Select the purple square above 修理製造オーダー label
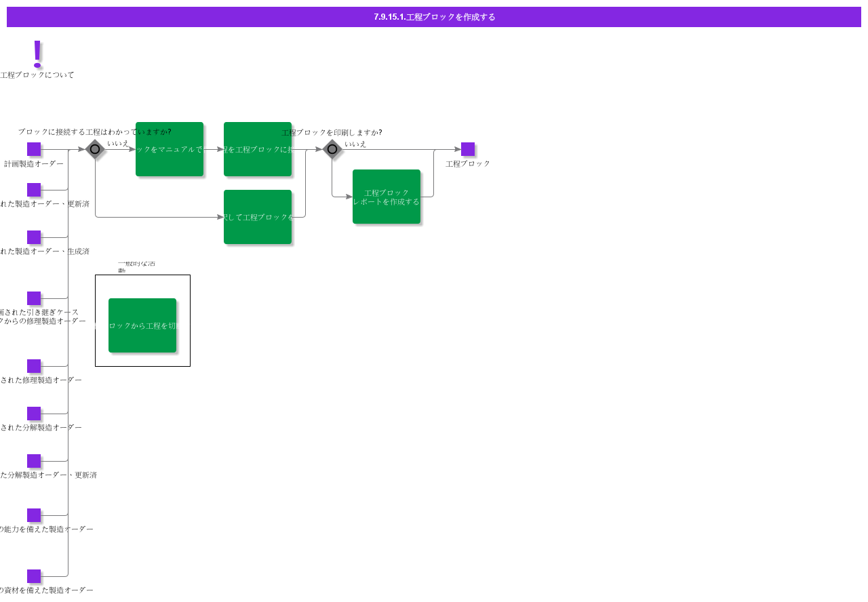This screenshot has width=868, height=602. coord(34,366)
